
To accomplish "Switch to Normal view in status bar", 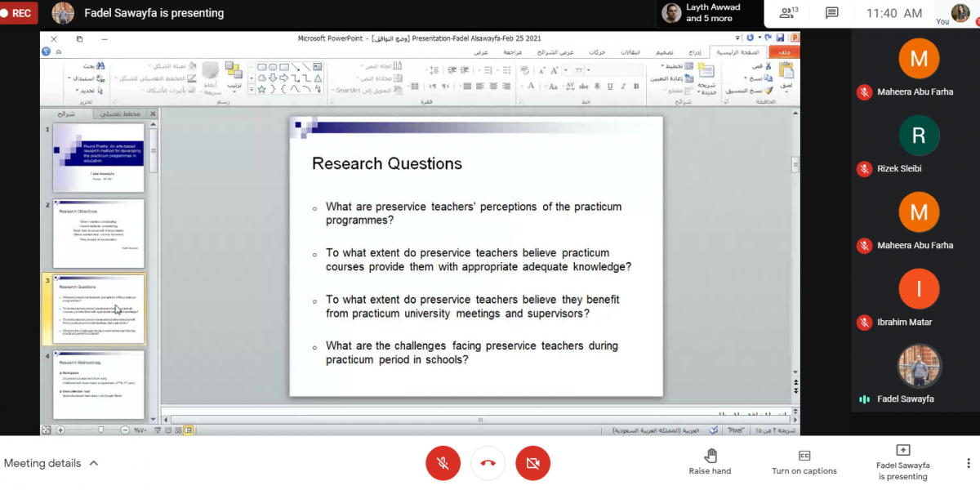I will [189, 430].
